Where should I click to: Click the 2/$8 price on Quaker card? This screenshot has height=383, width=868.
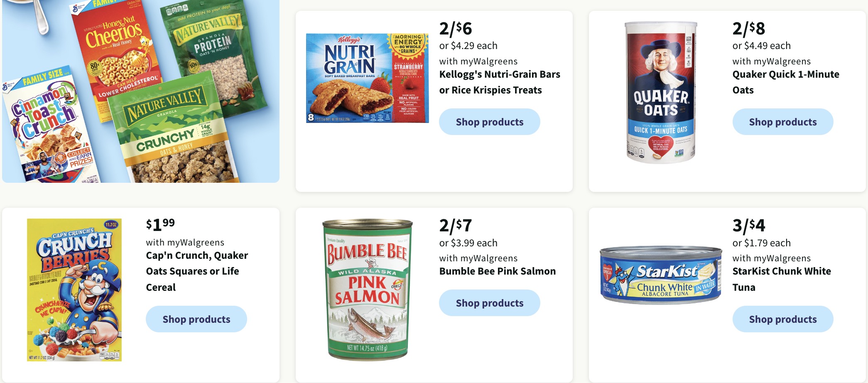tap(749, 29)
